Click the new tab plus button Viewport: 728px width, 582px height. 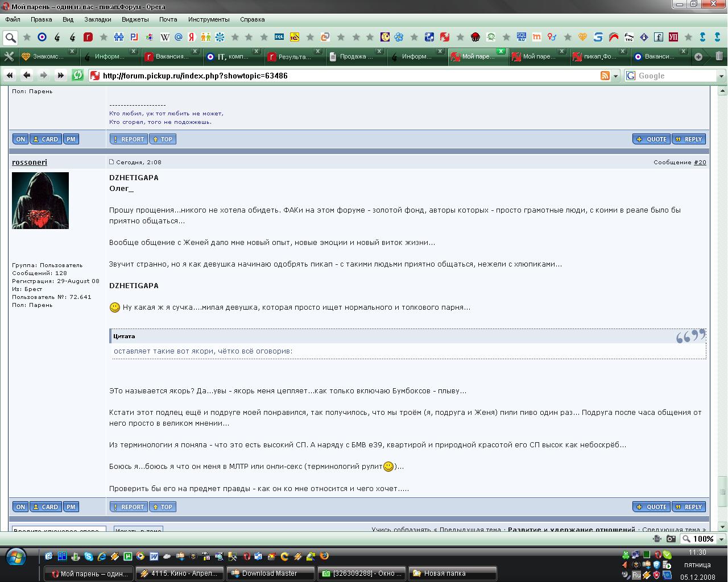click(x=698, y=56)
